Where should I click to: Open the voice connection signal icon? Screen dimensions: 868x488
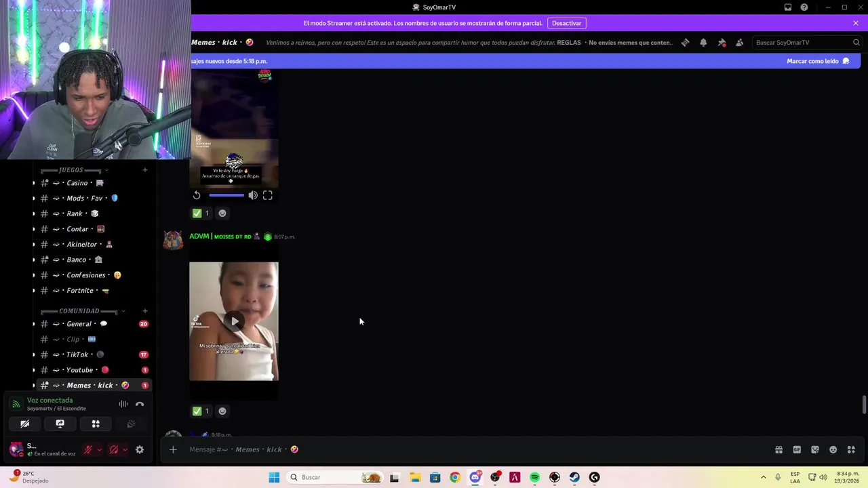click(x=16, y=404)
